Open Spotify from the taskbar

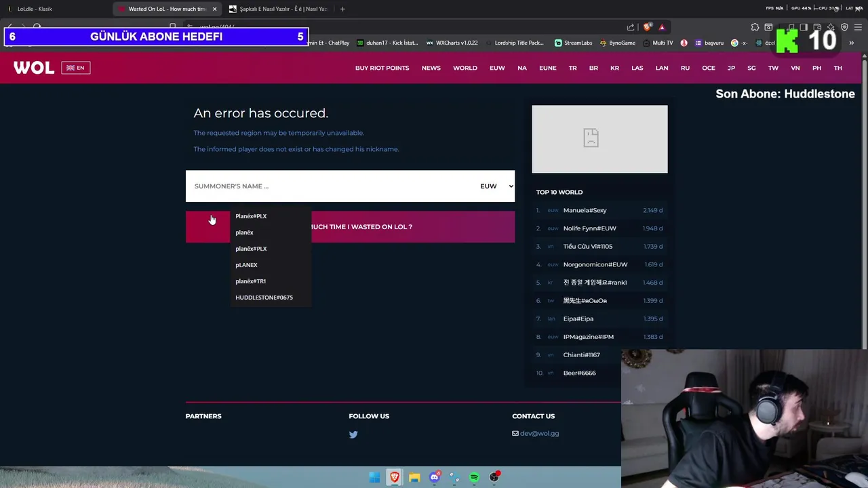click(x=474, y=477)
